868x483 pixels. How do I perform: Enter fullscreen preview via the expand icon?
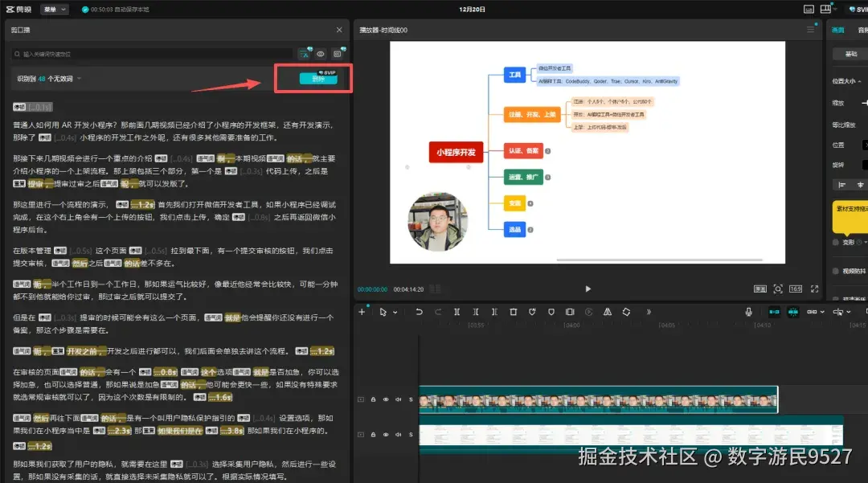click(814, 289)
